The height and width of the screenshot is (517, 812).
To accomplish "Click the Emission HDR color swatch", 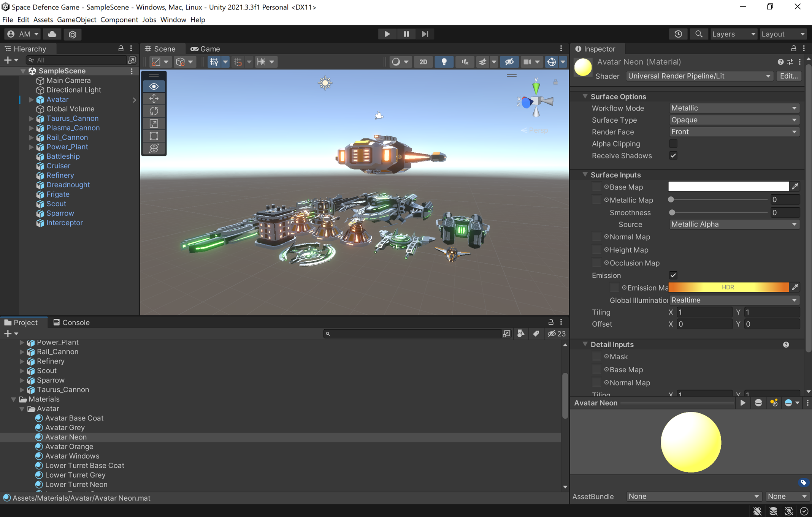I will (728, 287).
